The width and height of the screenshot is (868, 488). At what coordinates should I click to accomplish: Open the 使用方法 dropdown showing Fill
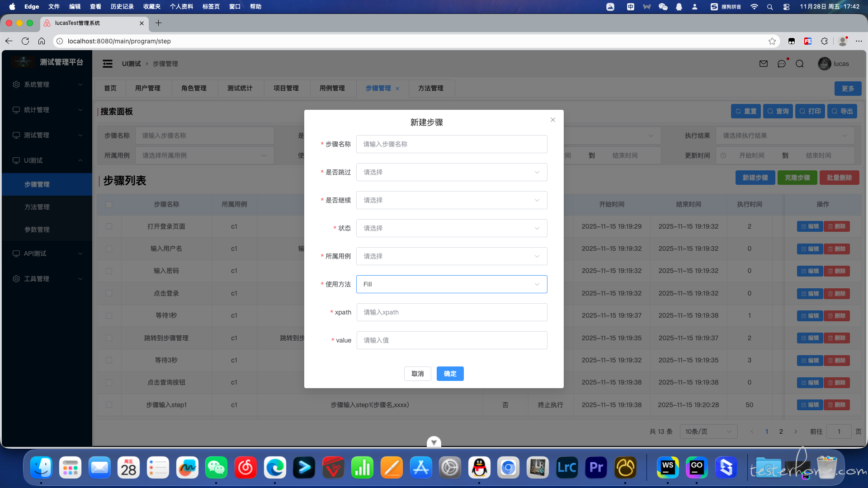[451, 284]
